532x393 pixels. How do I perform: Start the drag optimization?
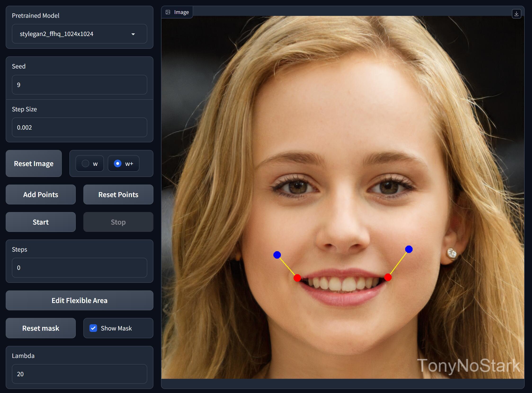[x=41, y=222]
